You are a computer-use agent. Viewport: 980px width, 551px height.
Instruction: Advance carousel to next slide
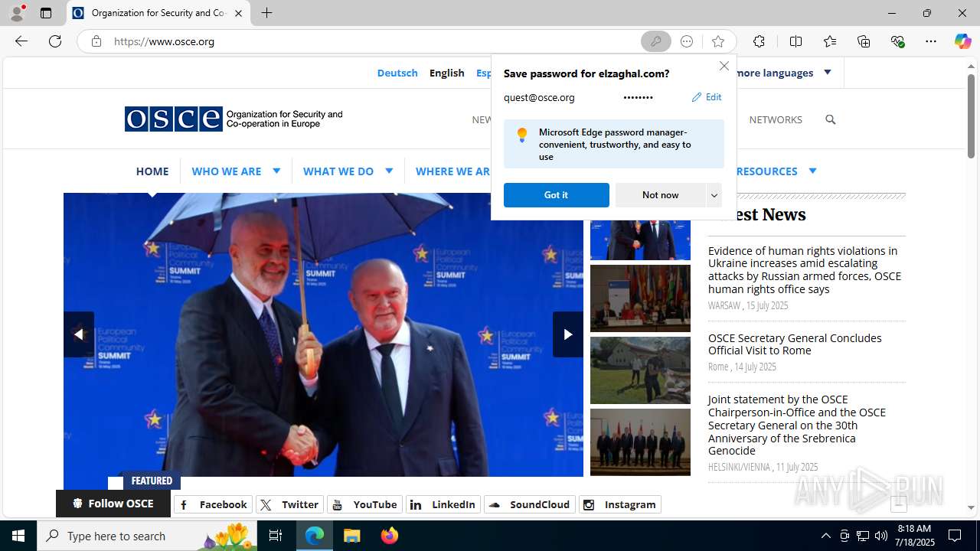[567, 334]
